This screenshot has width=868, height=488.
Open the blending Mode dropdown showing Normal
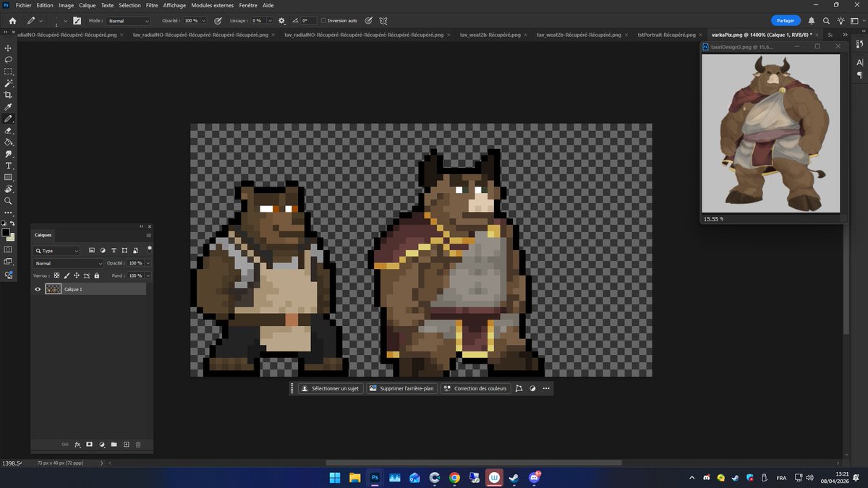tap(68, 263)
